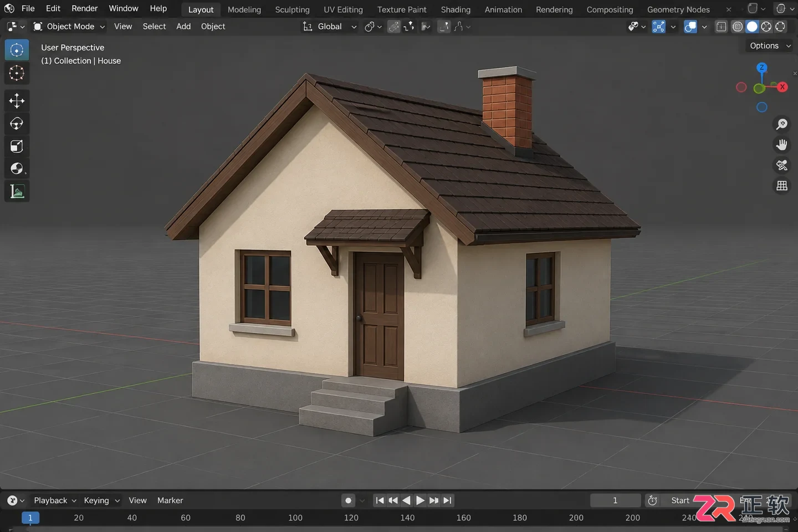Open the Keying dropdown in the timeline

click(x=101, y=500)
